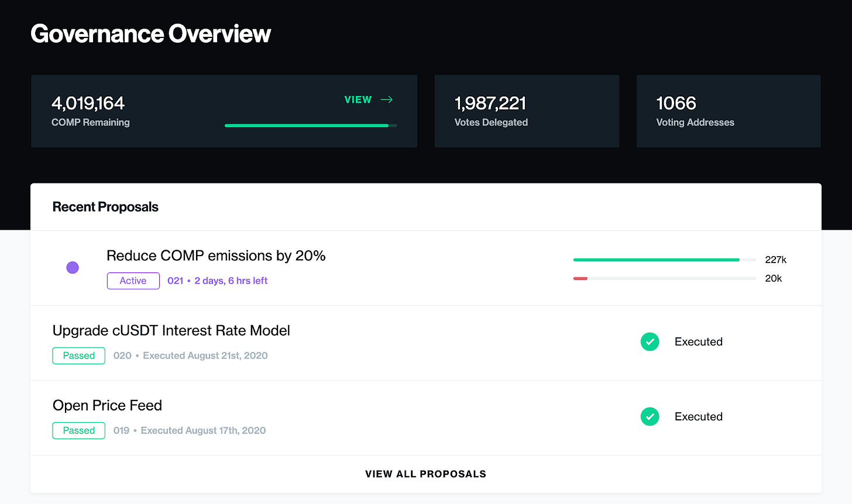
Task: Select the Open Price Feed proposal
Action: click(x=107, y=405)
